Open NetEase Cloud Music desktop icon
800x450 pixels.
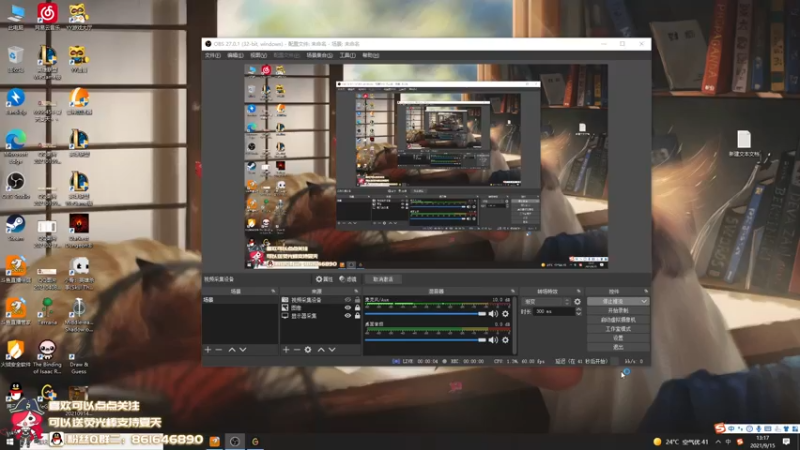tap(47, 16)
